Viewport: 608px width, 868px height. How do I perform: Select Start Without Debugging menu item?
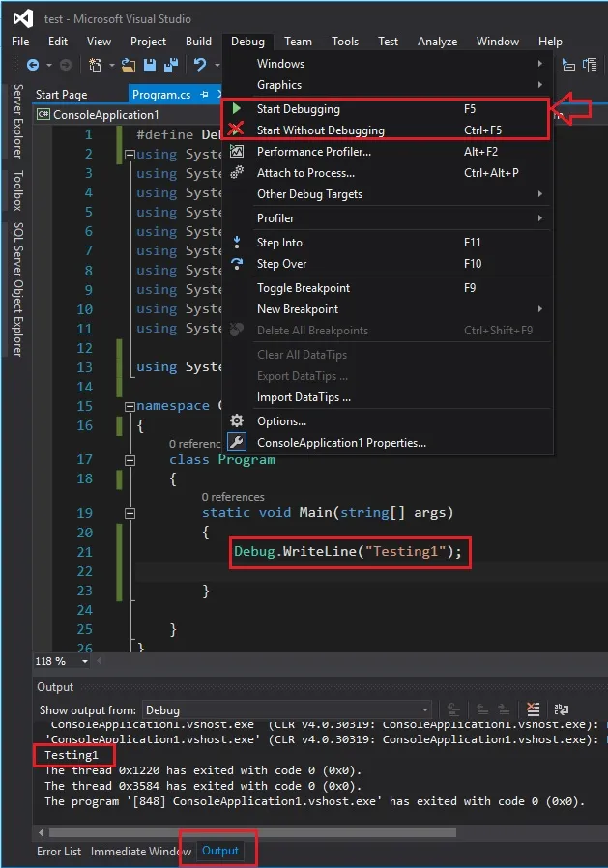pyautogui.click(x=387, y=130)
